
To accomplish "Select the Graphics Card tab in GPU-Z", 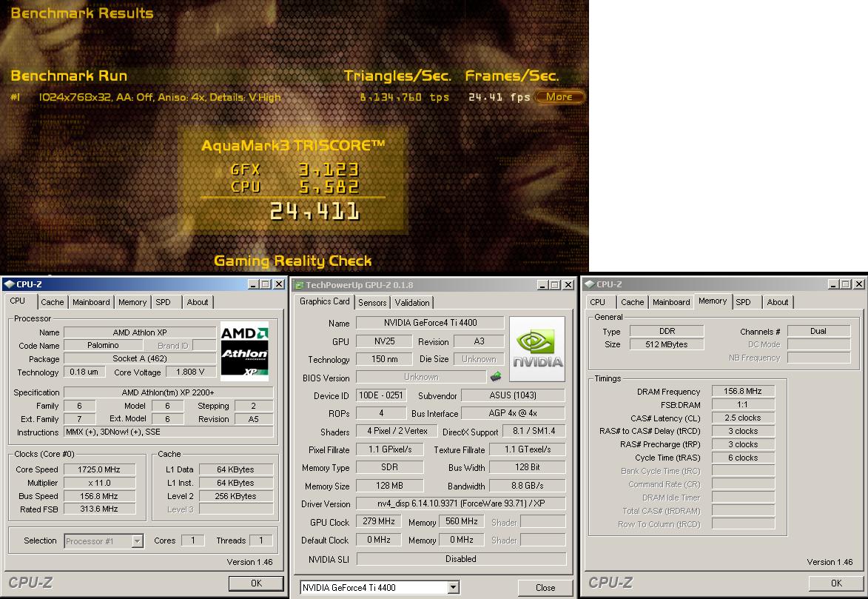I will click(x=325, y=301).
